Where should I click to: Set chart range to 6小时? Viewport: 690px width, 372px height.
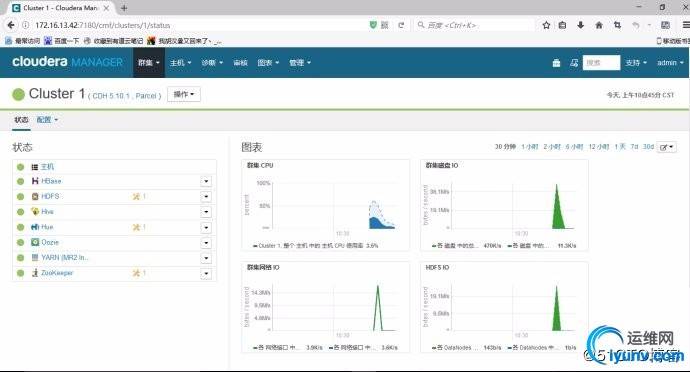pyautogui.click(x=574, y=147)
